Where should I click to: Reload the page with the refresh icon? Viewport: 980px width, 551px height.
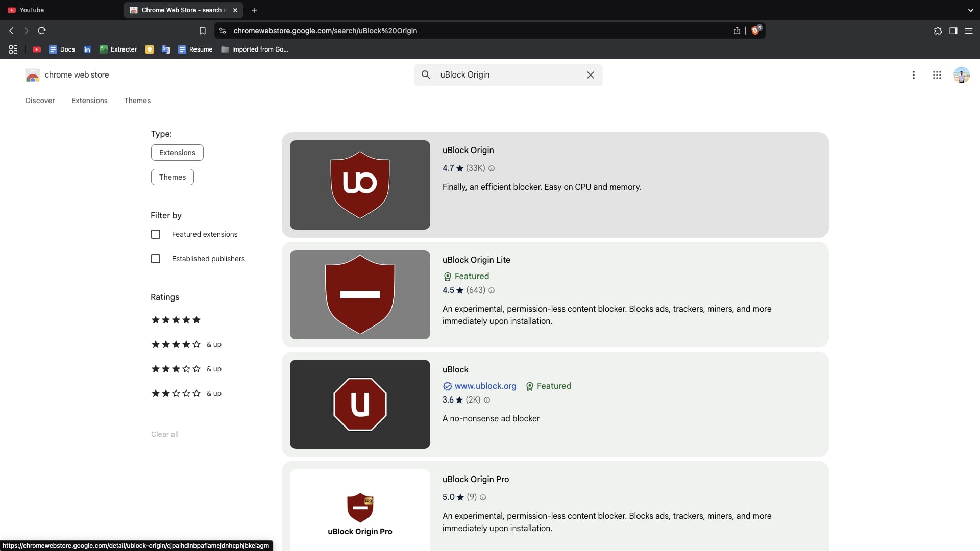pos(42,31)
